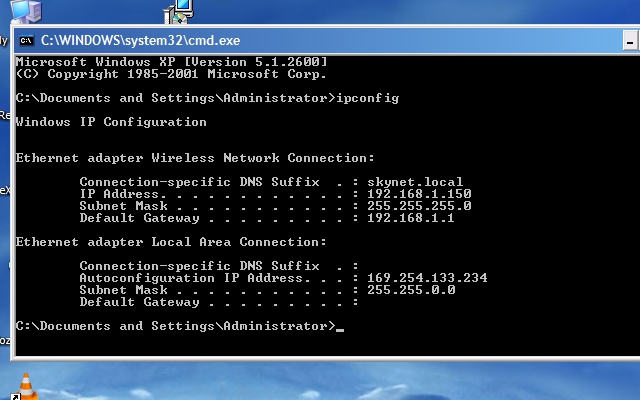Click the Microsoft Windows XP version line
The width and height of the screenshot is (640, 400).
(x=171, y=62)
